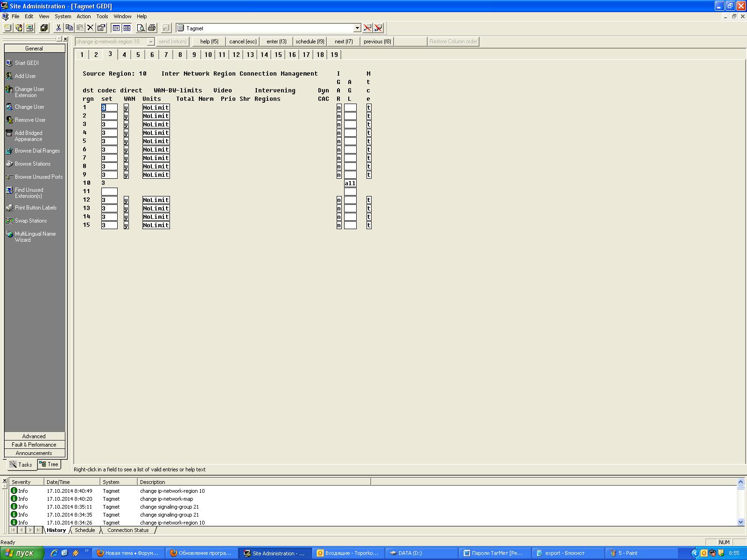Expand the Announcements task group
Viewport: 747px width, 560px height.
point(35,453)
